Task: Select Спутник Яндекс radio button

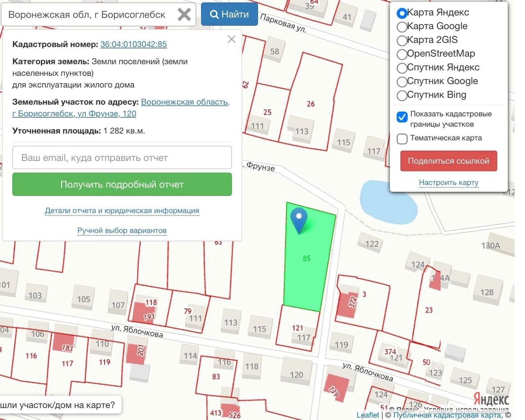Action: tap(402, 68)
